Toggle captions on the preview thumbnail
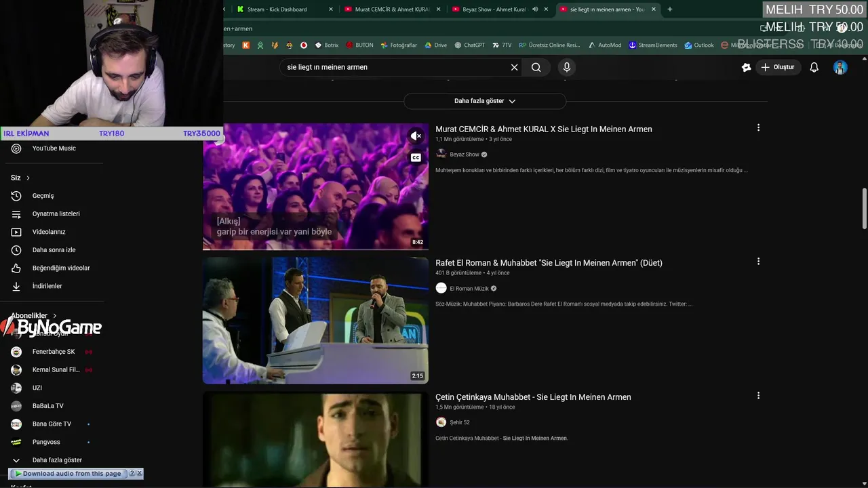868x488 pixels. click(416, 157)
